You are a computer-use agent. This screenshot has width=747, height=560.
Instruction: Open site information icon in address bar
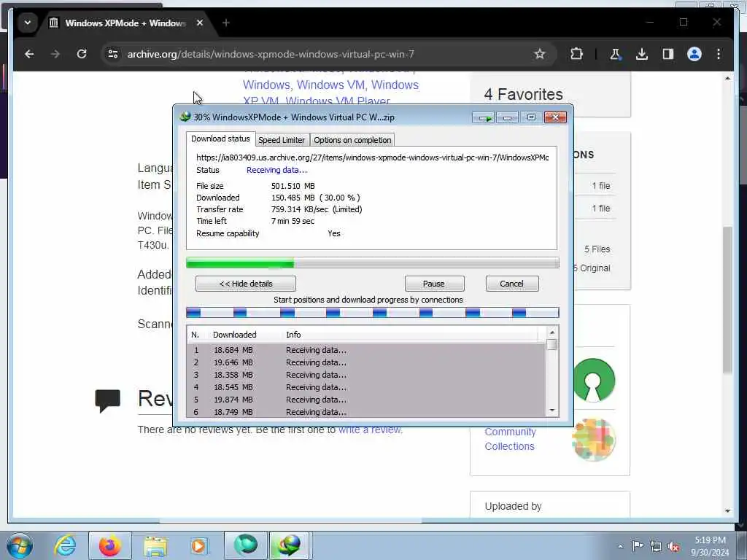113,54
